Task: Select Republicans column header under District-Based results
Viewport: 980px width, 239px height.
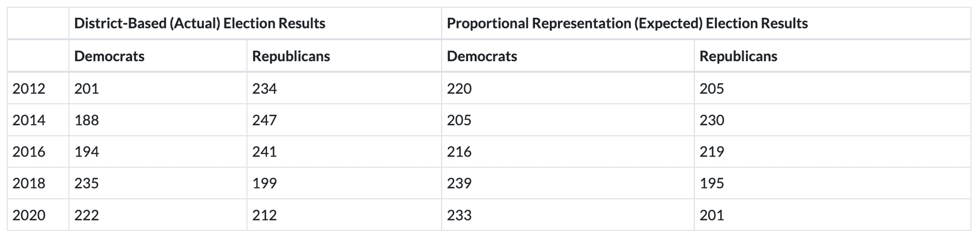Action: pyautogui.click(x=291, y=56)
